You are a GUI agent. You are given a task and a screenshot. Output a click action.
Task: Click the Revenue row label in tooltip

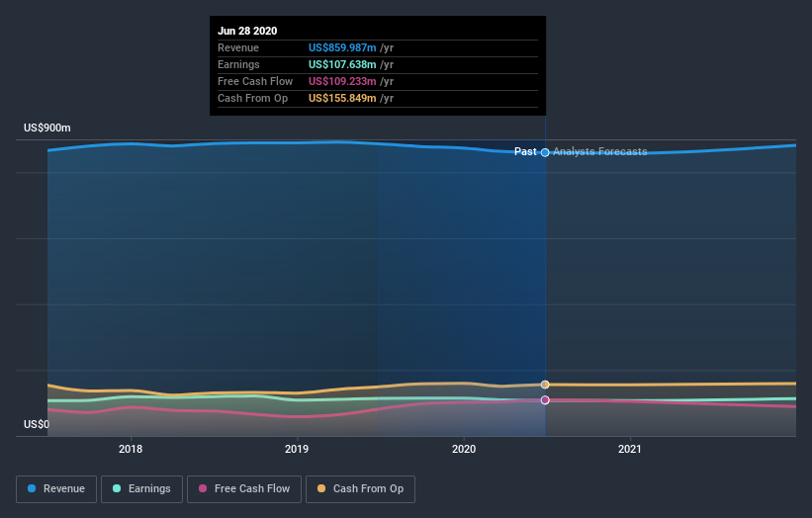(238, 47)
